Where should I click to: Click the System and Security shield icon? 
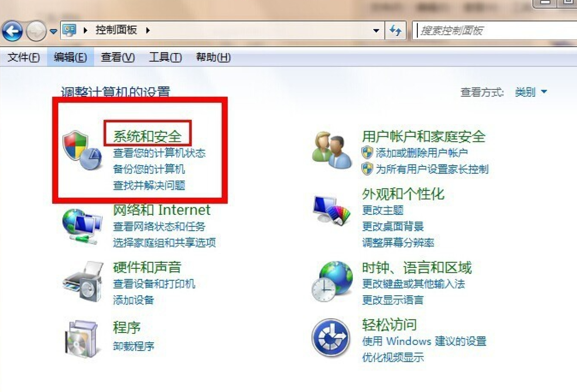83,151
